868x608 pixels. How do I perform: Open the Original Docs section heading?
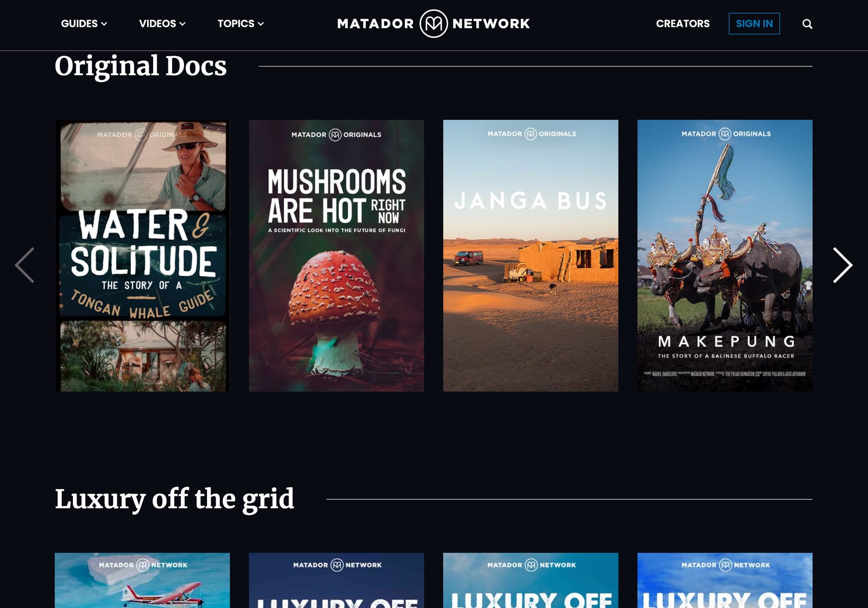click(x=141, y=66)
